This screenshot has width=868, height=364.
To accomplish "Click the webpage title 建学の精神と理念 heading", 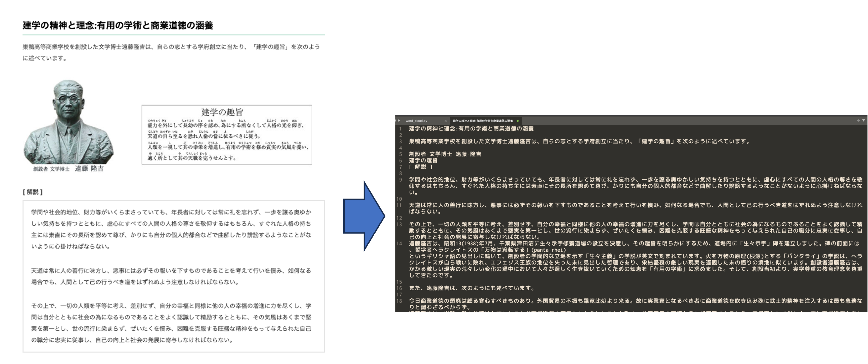I will pos(118,25).
